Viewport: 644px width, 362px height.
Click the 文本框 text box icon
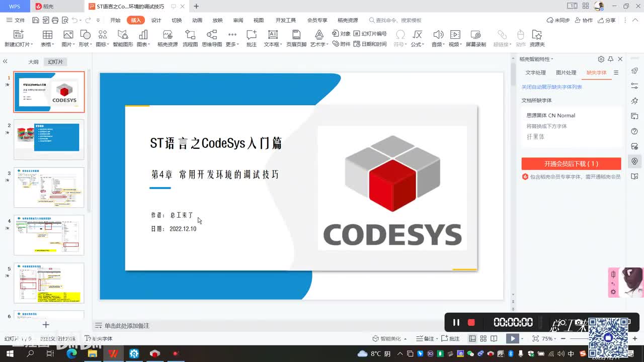273,35
